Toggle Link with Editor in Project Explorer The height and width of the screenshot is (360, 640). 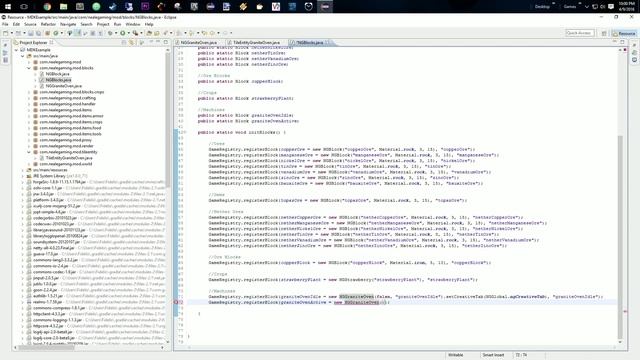point(131,42)
